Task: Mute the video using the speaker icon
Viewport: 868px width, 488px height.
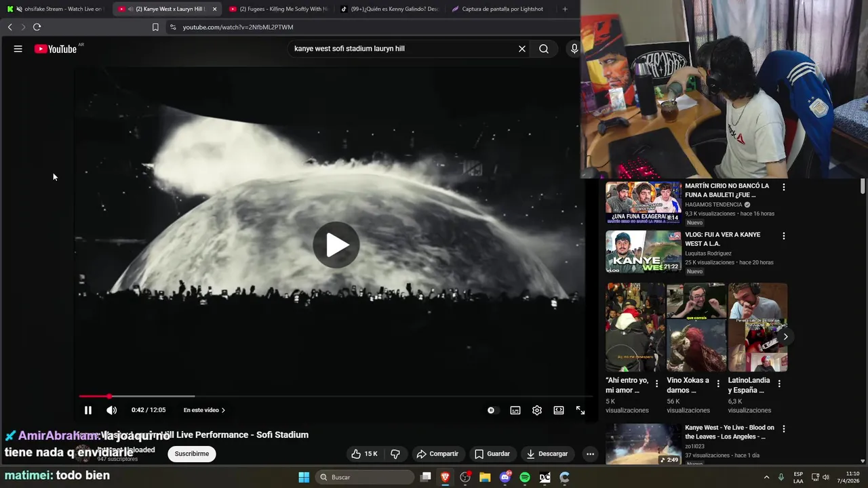Action: point(111,410)
